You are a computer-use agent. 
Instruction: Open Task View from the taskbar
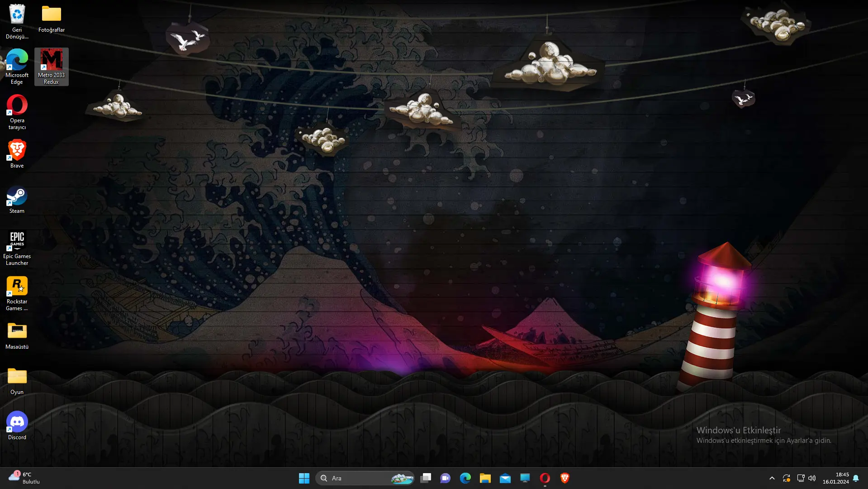click(426, 478)
